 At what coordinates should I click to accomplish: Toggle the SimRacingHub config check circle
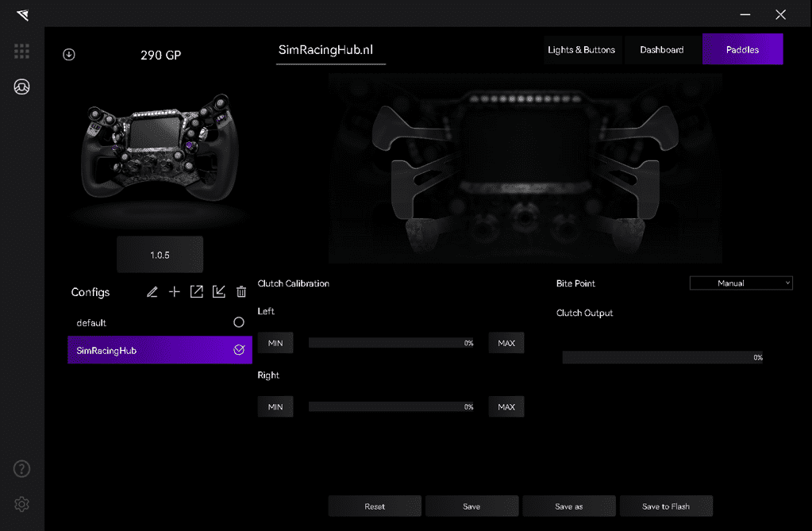[239, 350]
